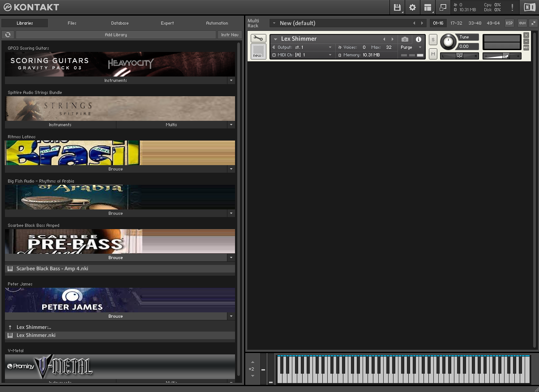
Task: Open the workspace layout panel menu
Action: (428, 7)
